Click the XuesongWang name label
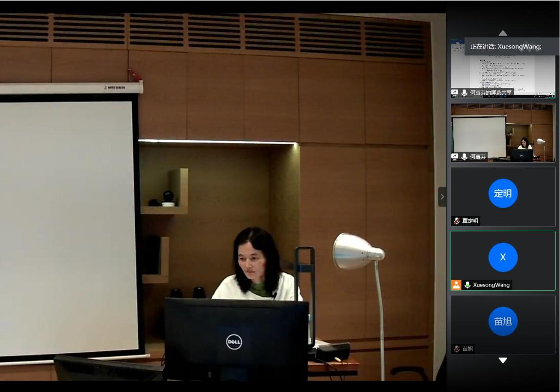 [491, 285]
